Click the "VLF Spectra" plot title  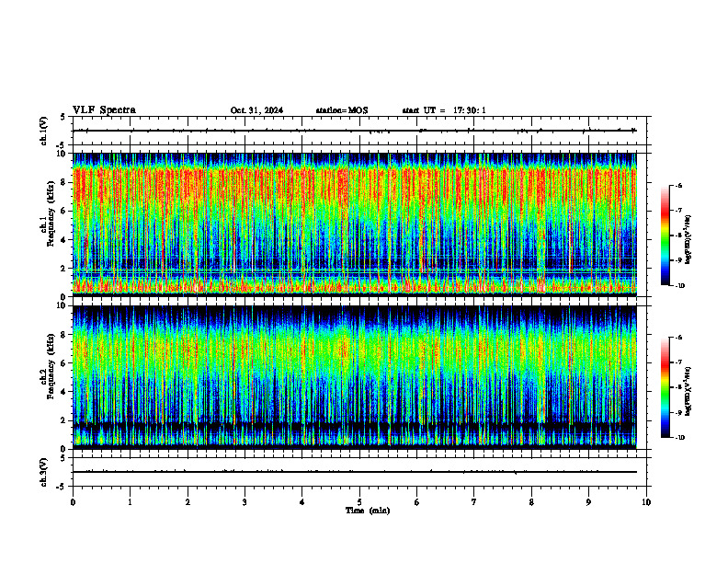(104, 110)
